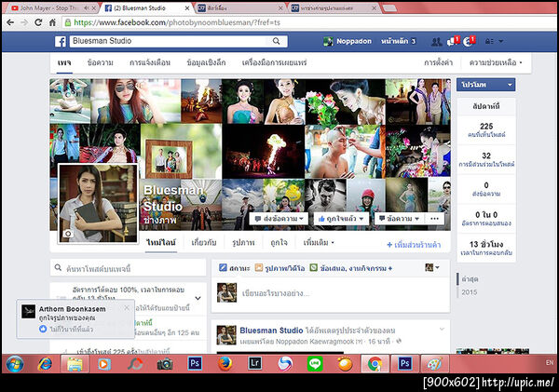The width and height of the screenshot is (559, 392).
Task: Open Paint palette icon in taskbar
Action: coord(434,364)
